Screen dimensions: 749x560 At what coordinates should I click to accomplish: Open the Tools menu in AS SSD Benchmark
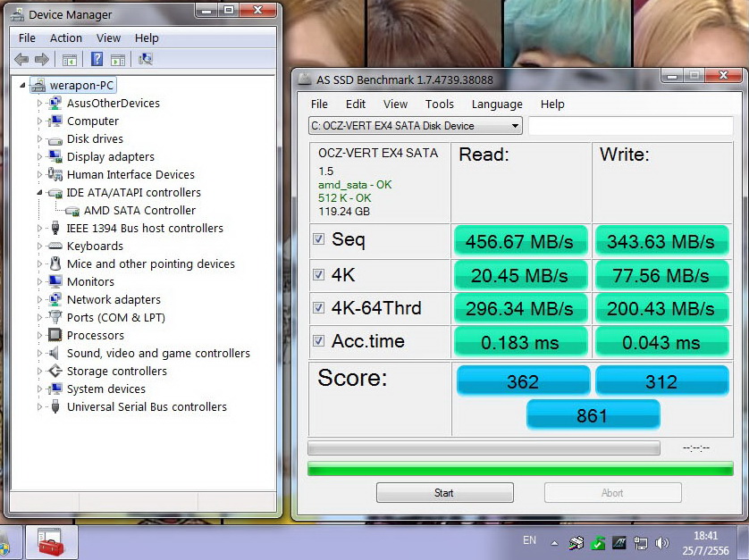point(440,104)
